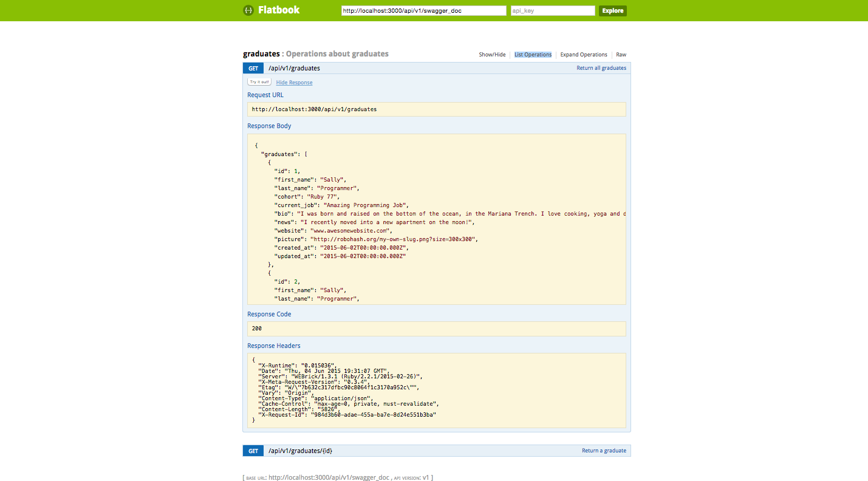Collapse the /api/v1/graduates endpoint row
Screen dimensions: 868x481
point(294,67)
